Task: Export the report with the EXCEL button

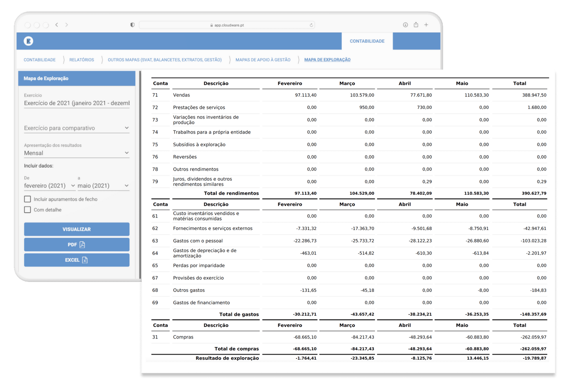Action: (x=77, y=260)
